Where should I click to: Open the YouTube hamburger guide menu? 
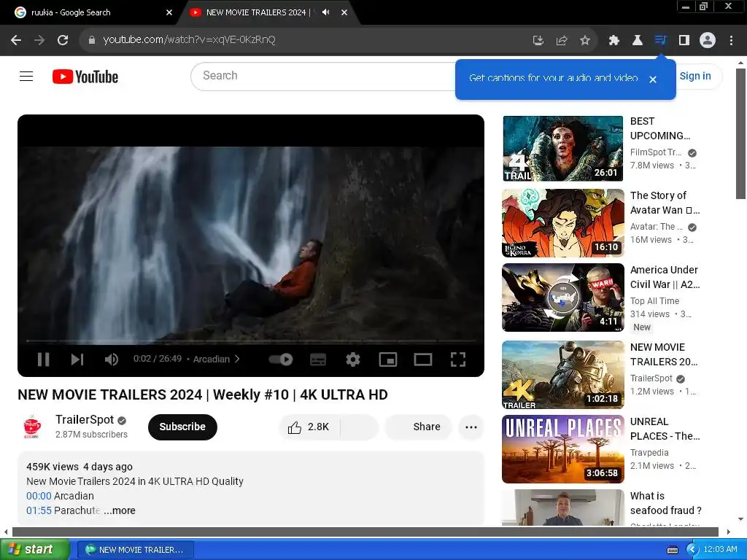pos(26,76)
